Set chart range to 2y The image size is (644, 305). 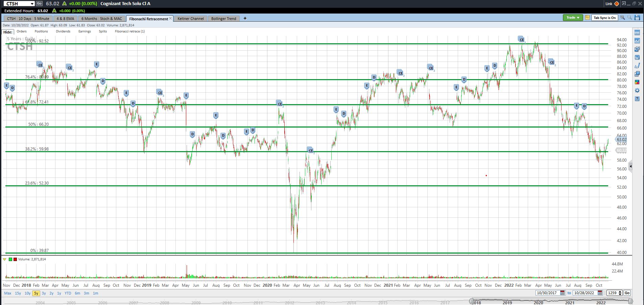pos(51,293)
